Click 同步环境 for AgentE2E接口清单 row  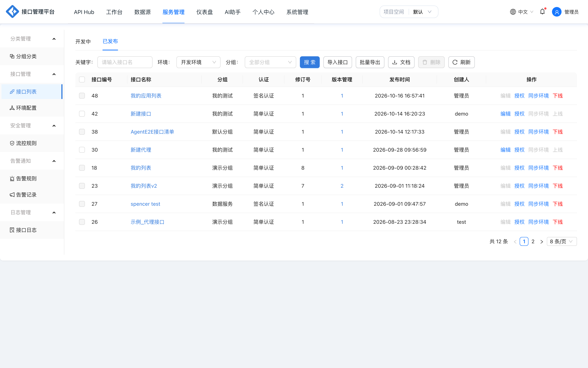coord(538,132)
